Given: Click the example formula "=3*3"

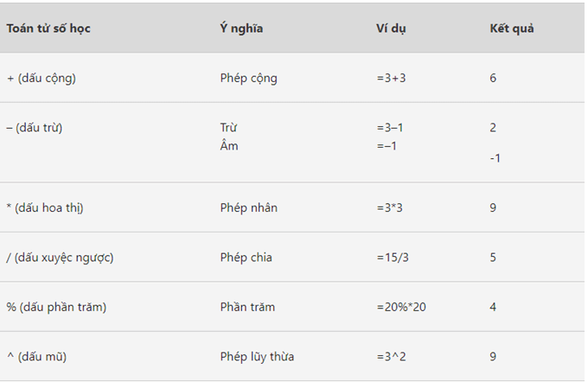Looking at the screenshot, I should (390, 208).
